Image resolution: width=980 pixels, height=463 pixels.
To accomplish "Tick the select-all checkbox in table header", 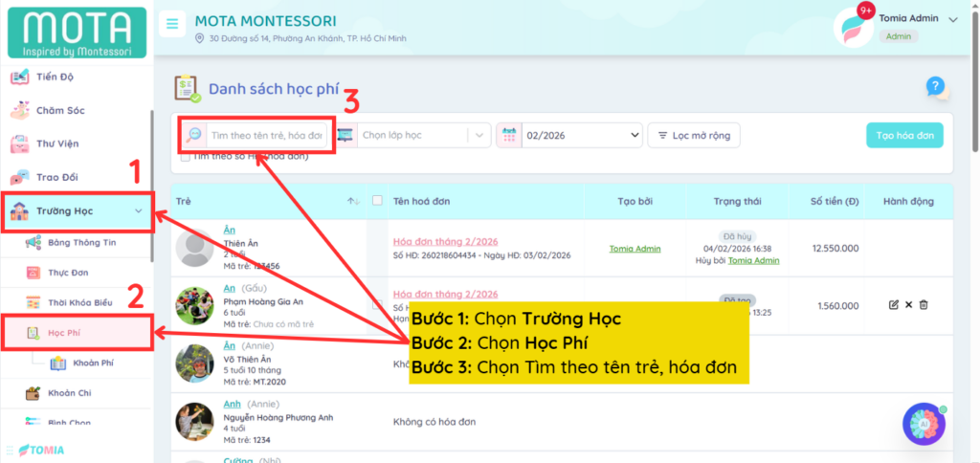I will tap(377, 201).
